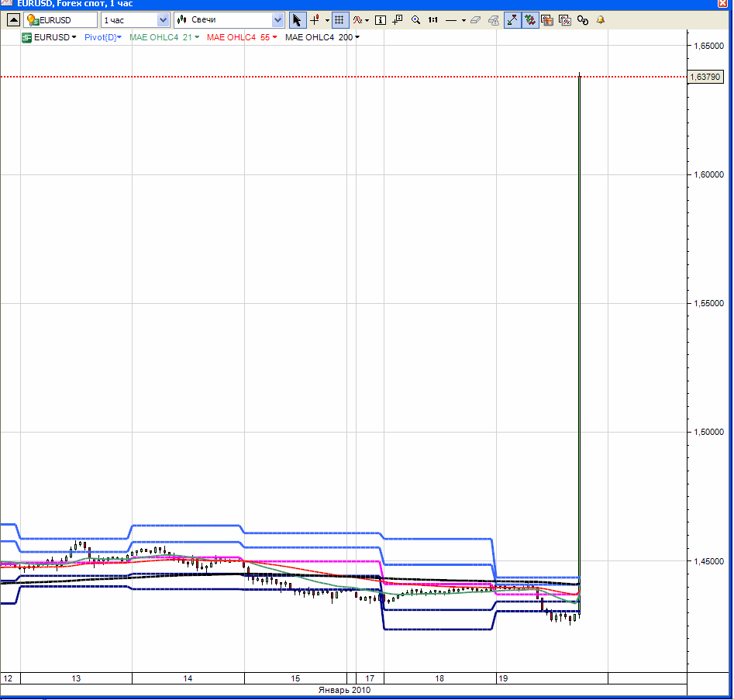The width and height of the screenshot is (734, 700).
Task: Click date 19 on time axis
Action: (503, 678)
